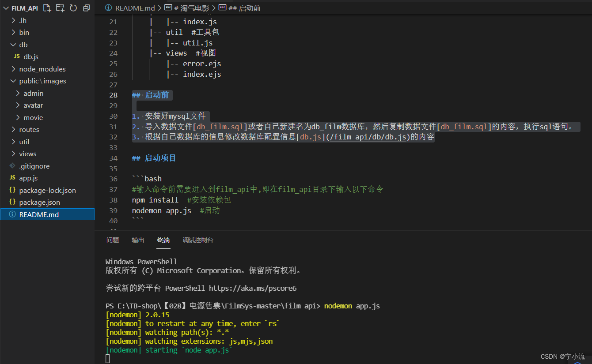Screen dimensions: 592x364
Task: Expand the .lh folder
Action: (x=12, y=20)
